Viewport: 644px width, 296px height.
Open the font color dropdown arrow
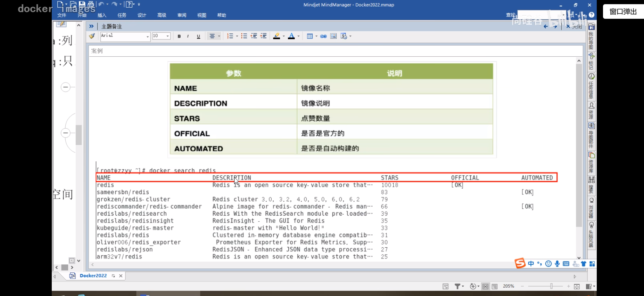[298, 36]
